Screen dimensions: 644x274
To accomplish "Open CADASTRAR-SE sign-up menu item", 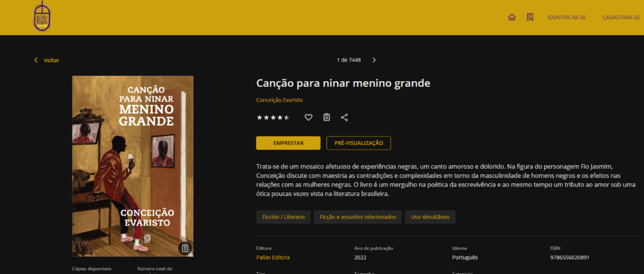I will click(621, 18).
